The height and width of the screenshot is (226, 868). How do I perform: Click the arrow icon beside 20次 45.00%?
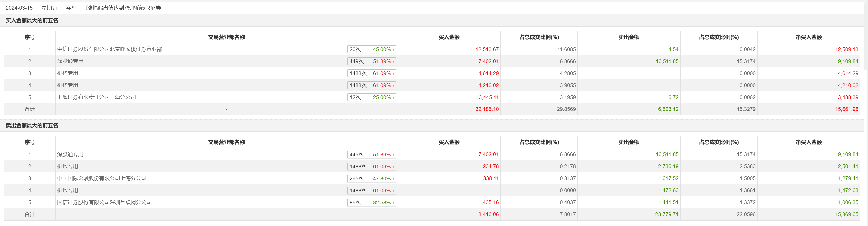pos(393,49)
